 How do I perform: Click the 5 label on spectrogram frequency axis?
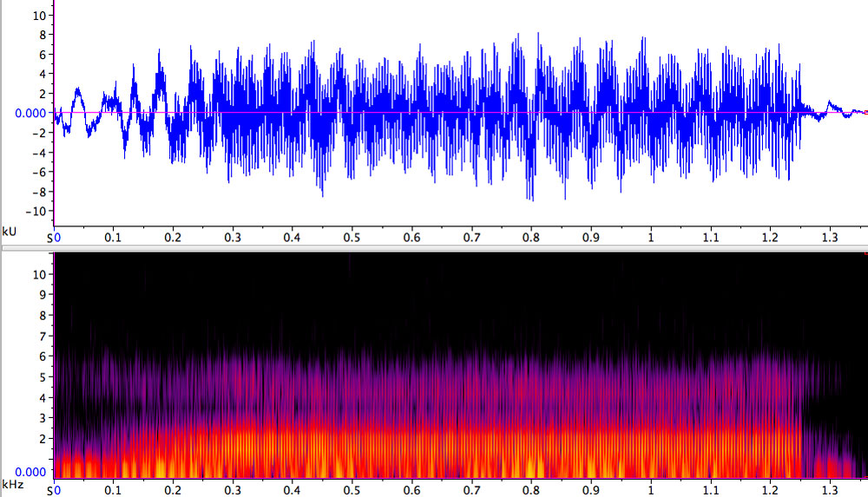click(x=43, y=377)
